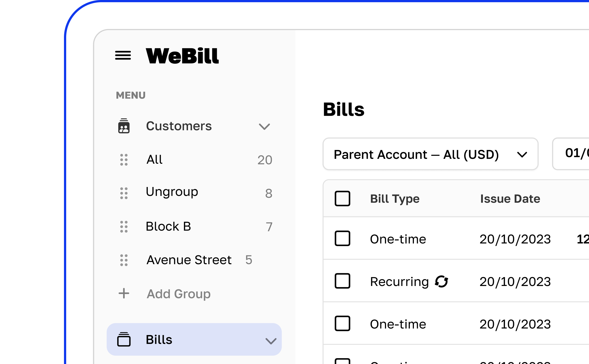This screenshot has height=364, width=589.
Task: Click the Add Group button
Action: pos(178,293)
